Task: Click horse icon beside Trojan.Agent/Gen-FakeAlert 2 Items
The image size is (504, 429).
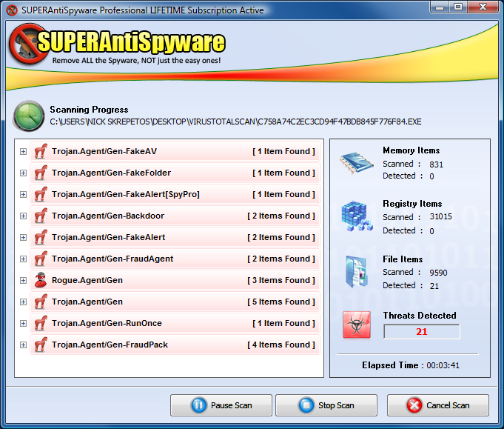Action: point(41,237)
